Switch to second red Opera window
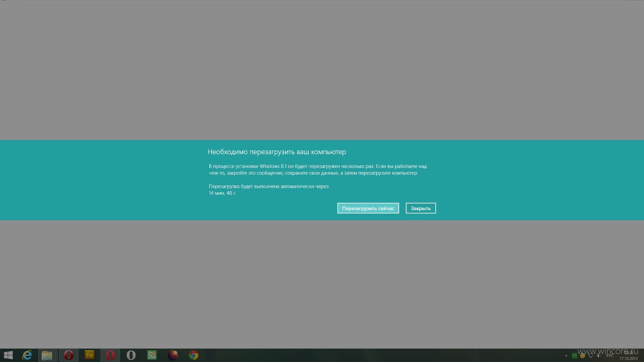This screenshot has width=644, height=362. point(110,355)
